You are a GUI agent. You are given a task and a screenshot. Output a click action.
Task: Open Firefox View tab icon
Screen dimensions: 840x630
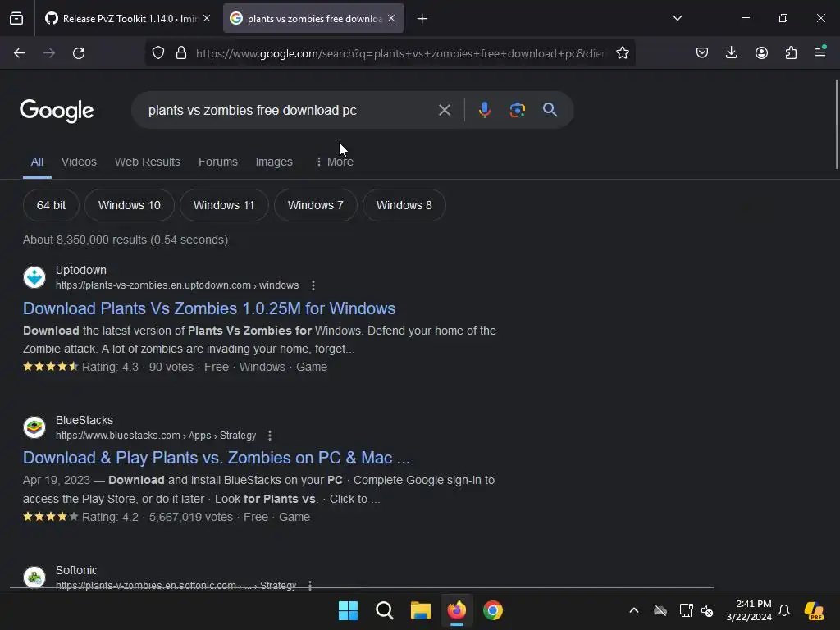pyautogui.click(x=16, y=19)
